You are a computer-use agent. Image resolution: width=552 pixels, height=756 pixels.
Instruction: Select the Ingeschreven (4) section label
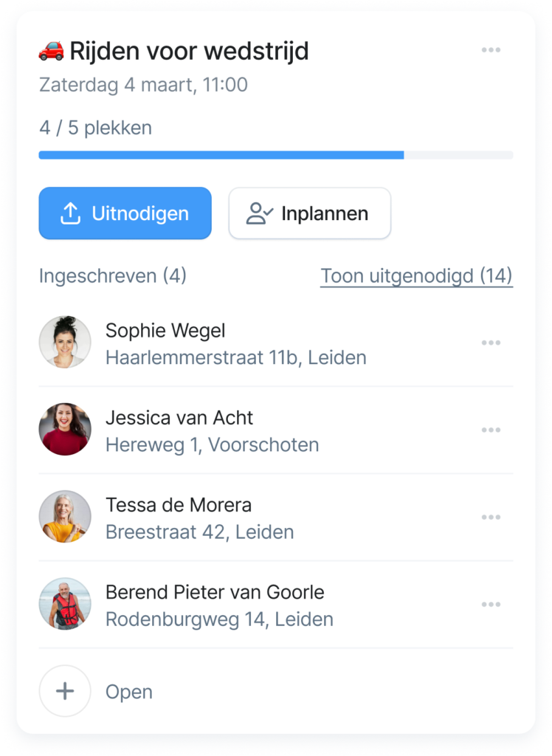coord(112,276)
